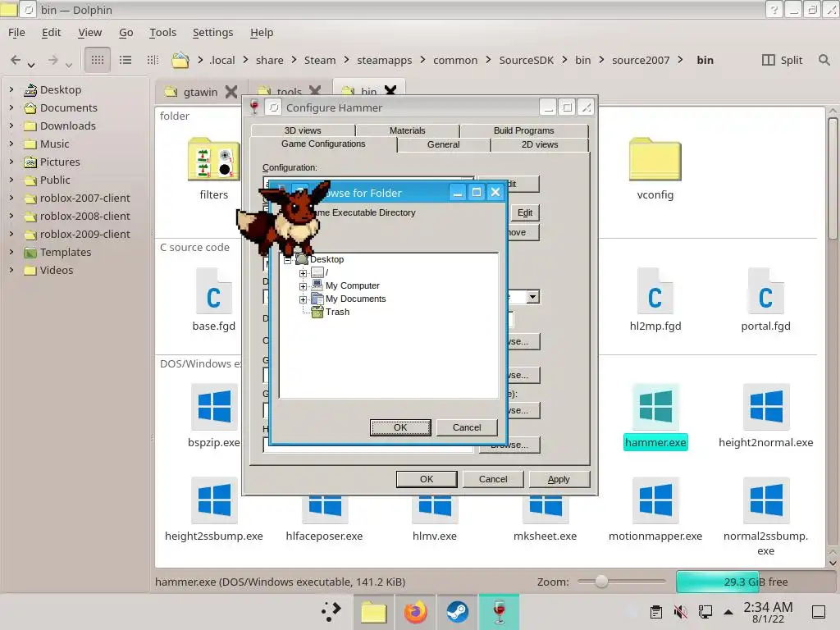Click the home folder breadcrumb icon
This screenshot has height=630, width=840.
pos(180,60)
